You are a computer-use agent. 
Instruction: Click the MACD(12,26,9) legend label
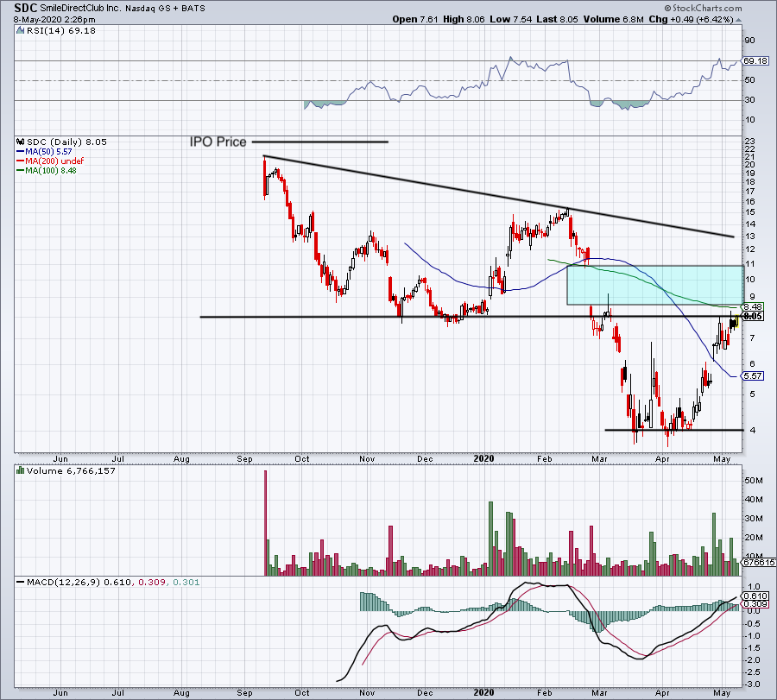(x=64, y=582)
